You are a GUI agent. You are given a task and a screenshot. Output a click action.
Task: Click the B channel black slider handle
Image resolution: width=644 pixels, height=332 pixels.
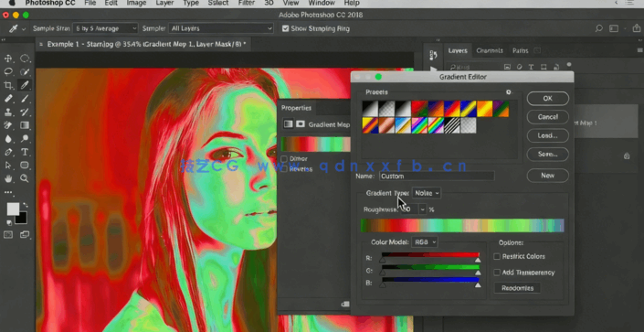[383, 285]
